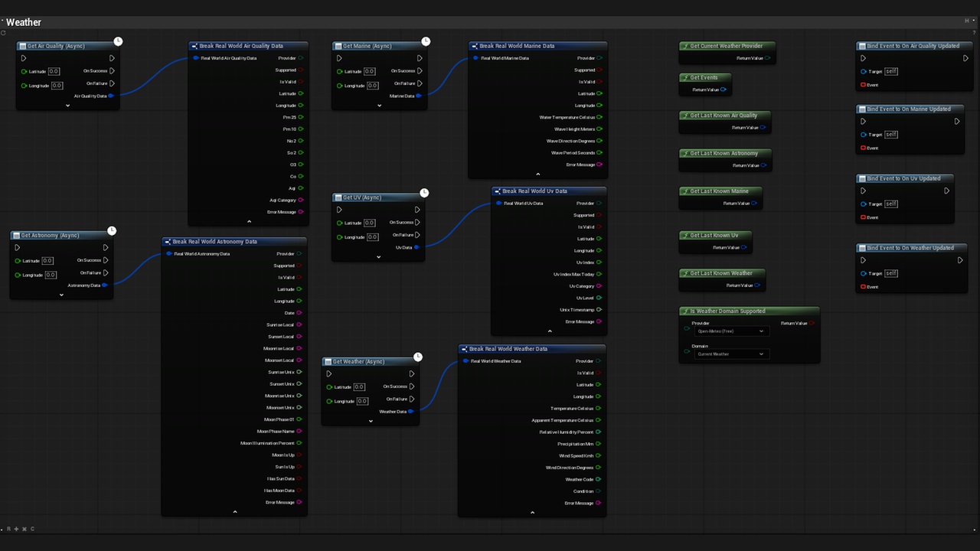This screenshot has height=551, width=980.
Task: Select the Get Current Weather Provider node title
Action: [x=727, y=46]
